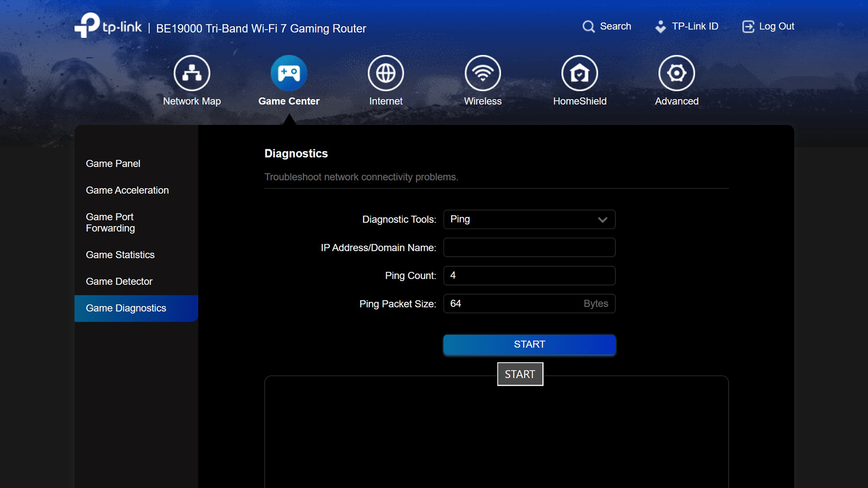Select Game Detector in sidebar

[x=119, y=281]
